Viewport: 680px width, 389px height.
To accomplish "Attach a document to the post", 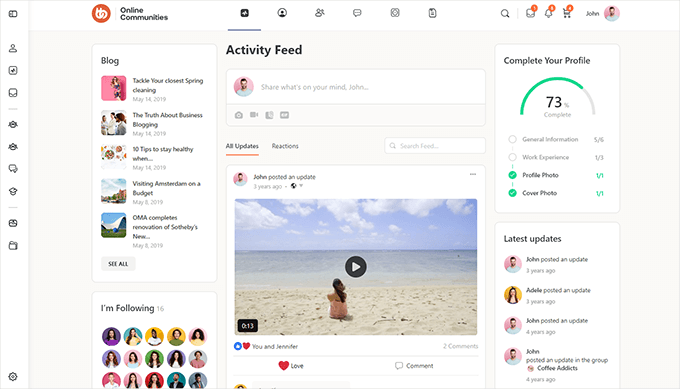I will click(269, 115).
